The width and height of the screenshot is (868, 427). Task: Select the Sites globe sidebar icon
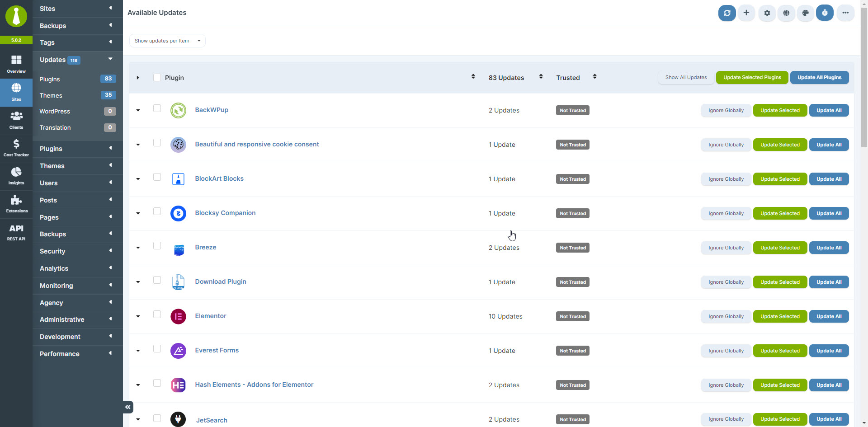(16, 92)
